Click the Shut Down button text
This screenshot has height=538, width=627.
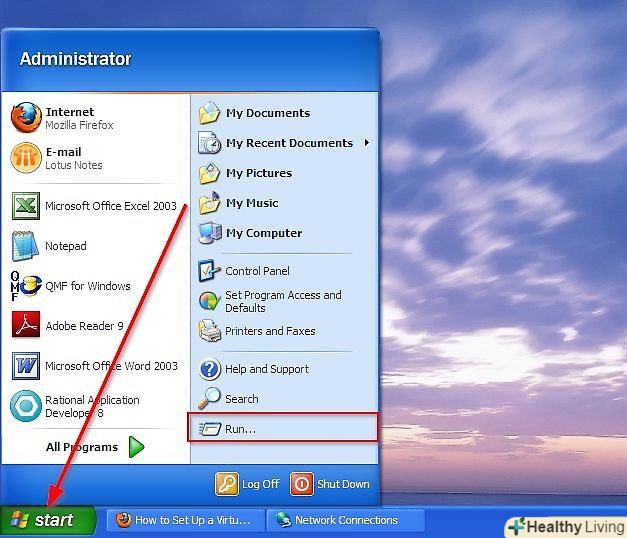[343, 484]
